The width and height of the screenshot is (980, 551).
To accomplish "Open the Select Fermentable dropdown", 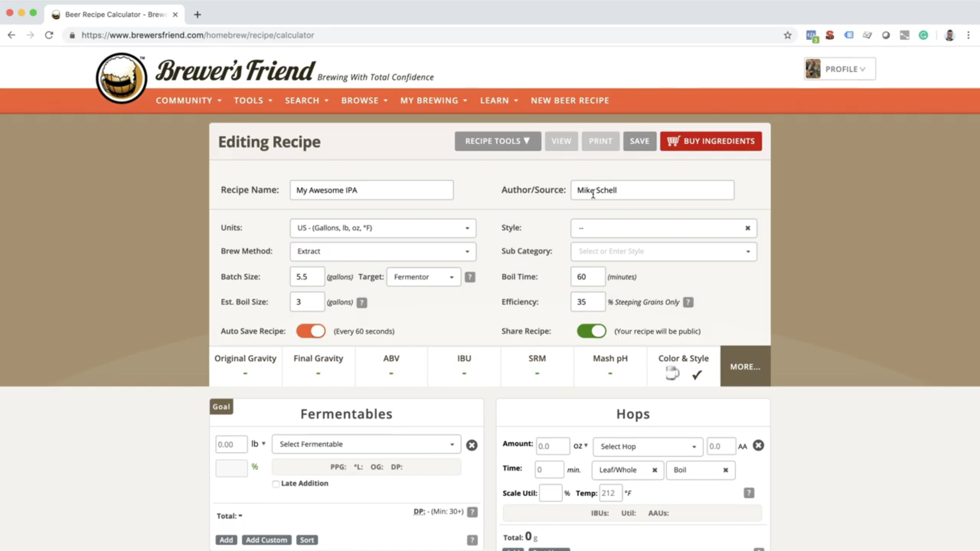I will click(366, 444).
